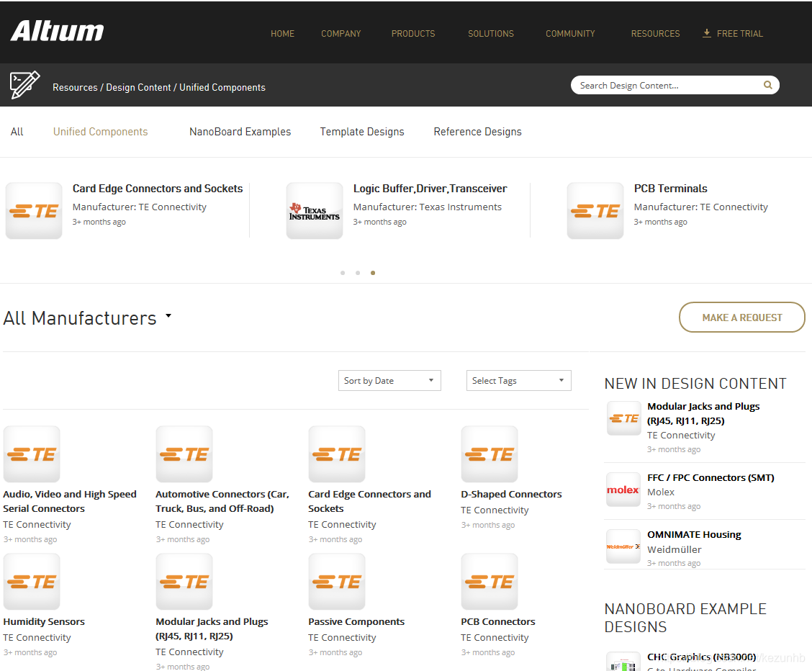
Task: Click the search magnifier icon
Action: coord(768,85)
